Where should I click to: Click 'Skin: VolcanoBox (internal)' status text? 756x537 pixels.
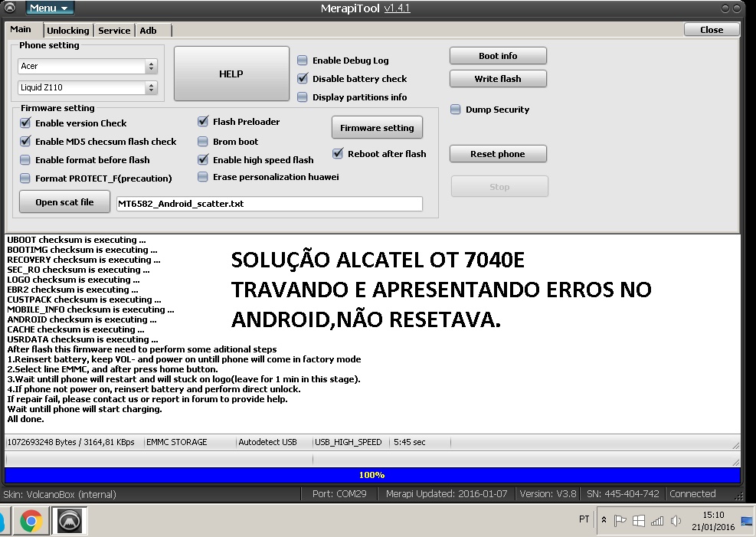[x=60, y=494]
